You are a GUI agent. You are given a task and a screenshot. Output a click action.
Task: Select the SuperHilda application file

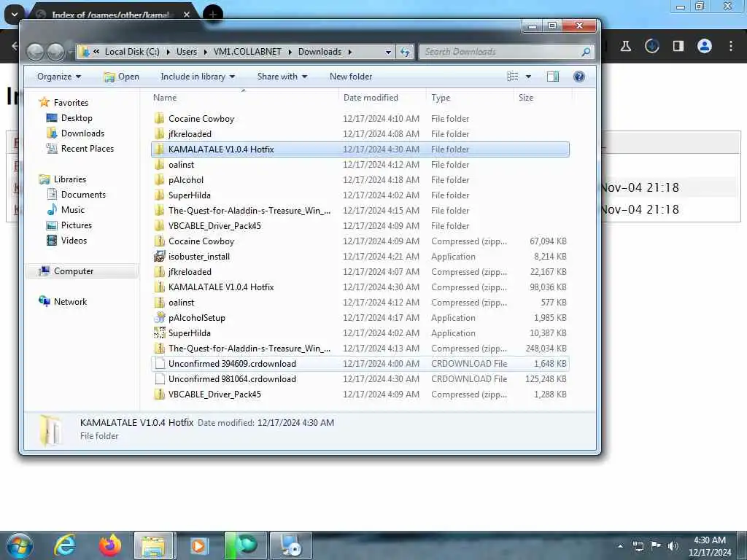tap(360, 332)
